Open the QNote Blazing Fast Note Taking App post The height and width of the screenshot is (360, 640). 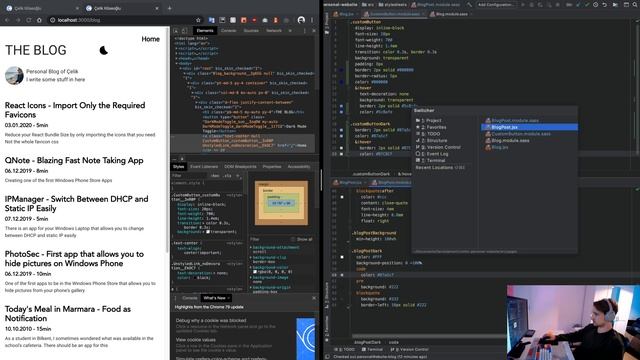point(74,160)
